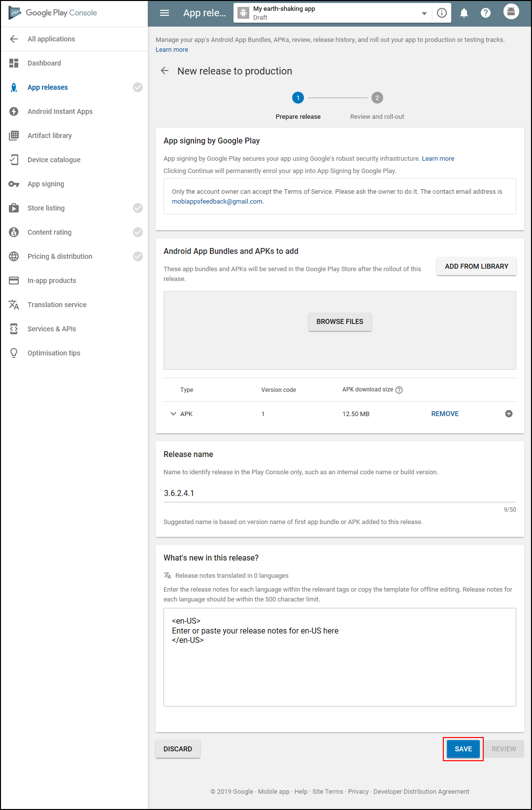The height and width of the screenshot is (810, 532).
Task: Click the Content rating completed checkmark
Action: (x=138, y=232)
